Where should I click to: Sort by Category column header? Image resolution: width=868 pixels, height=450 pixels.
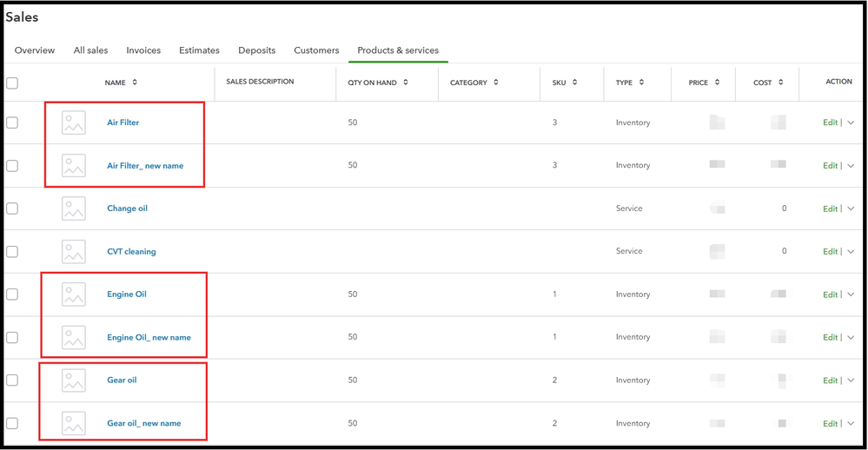click(x=474, y=83)
